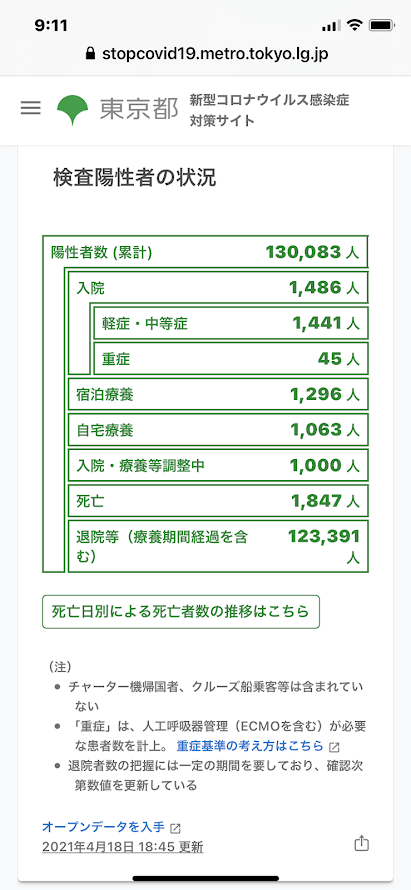Screen dimensions: 411x890
Task: Tap external link icon after 重症基準の考え方はこちら
Action: point(334,746)
